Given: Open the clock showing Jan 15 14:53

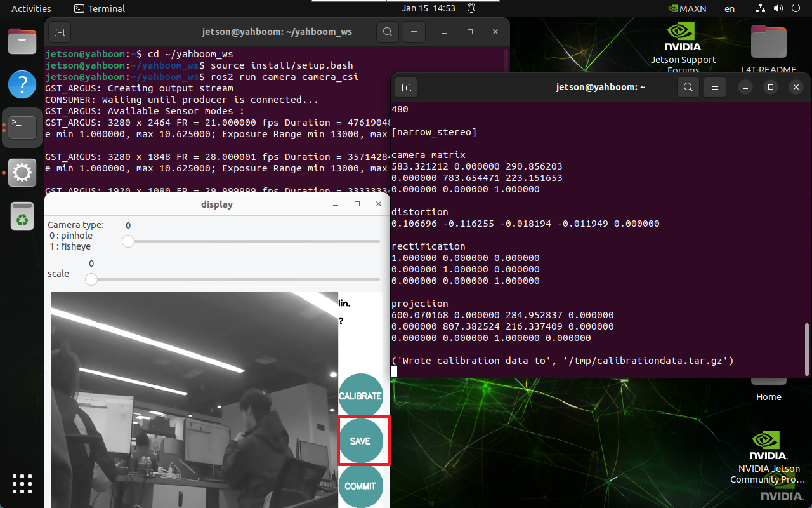Looking at the screenshot, I should pyautogui.click(x=428, y=8).
